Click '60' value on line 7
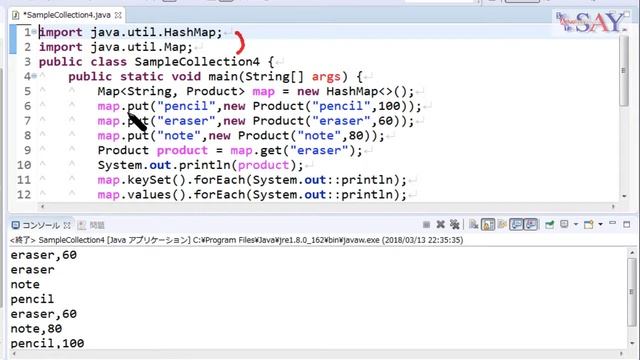This screenshot has width=640, height=360. [x=385, y=120]
